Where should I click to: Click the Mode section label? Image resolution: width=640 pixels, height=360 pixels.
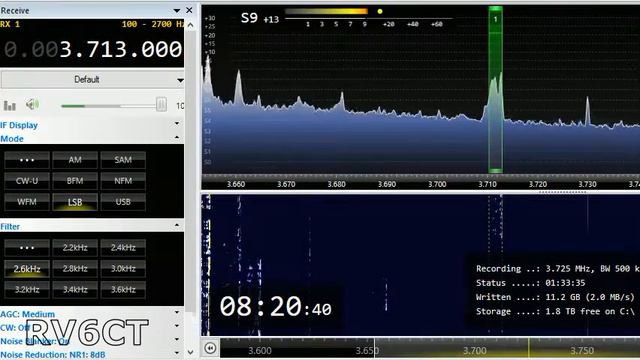coord(12,139)
